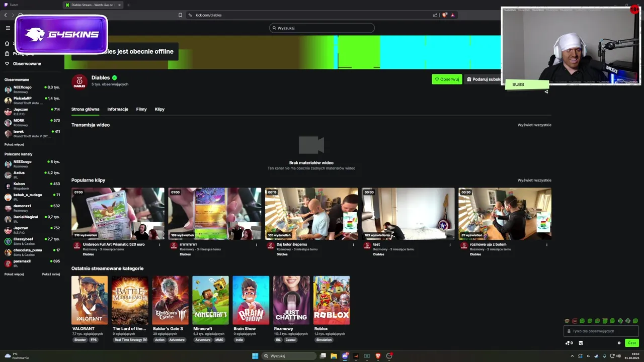
Task: Open the rozmowa uja z butem clip thumbnail
Action: pyautogui.click(x=505, y=214)
